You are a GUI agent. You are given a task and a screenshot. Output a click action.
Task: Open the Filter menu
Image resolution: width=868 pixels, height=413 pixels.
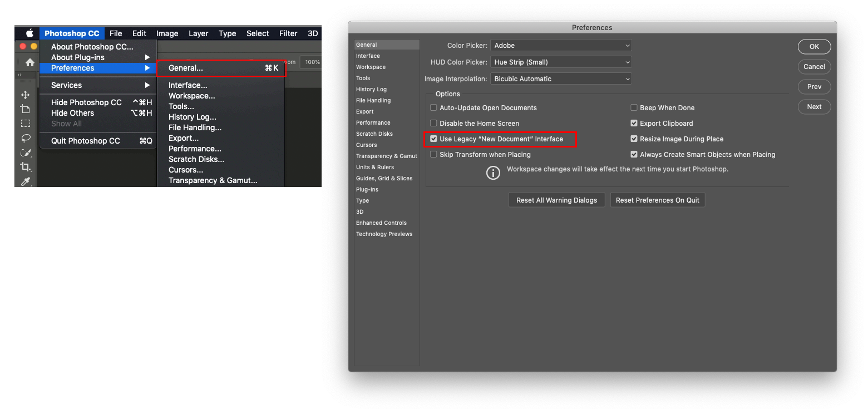click(x=288, y=33)
